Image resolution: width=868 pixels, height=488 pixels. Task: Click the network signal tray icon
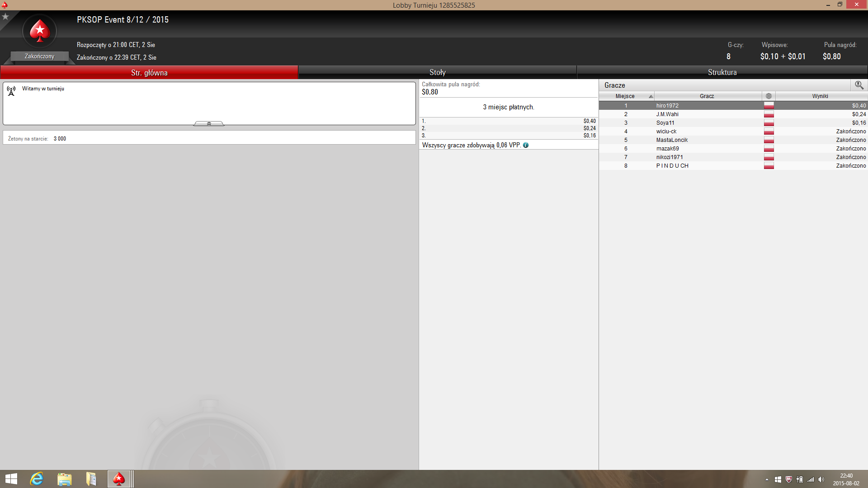tap(811, 479)
